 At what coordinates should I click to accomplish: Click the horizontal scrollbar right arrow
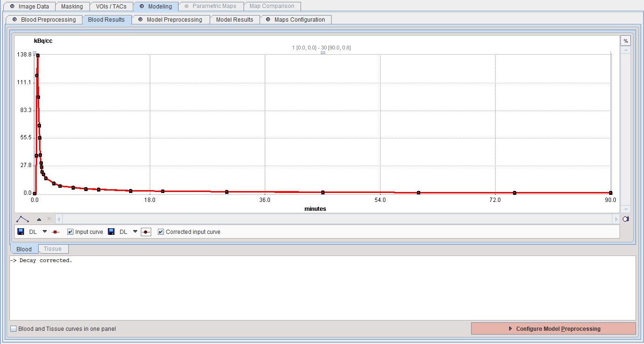click(616, 219)
